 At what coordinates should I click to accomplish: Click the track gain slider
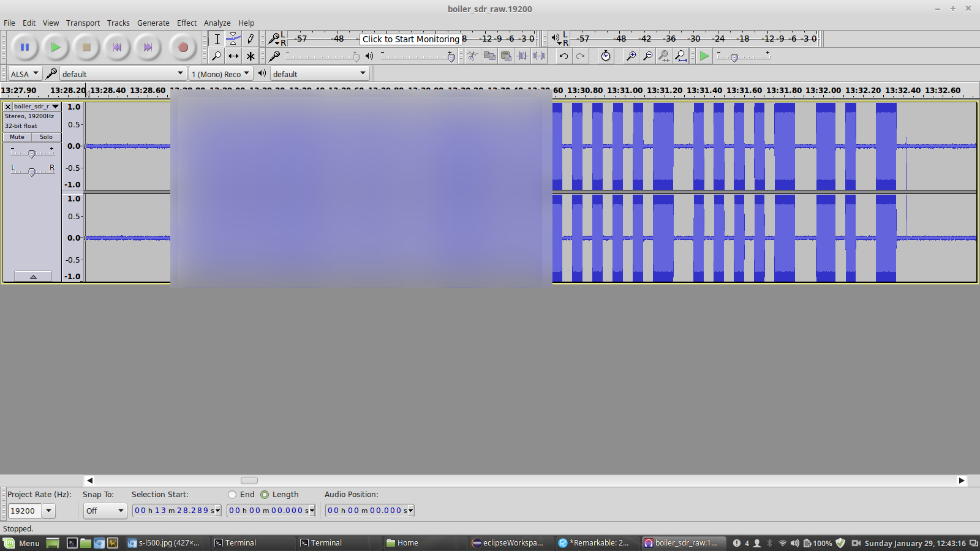pos(32,153)
